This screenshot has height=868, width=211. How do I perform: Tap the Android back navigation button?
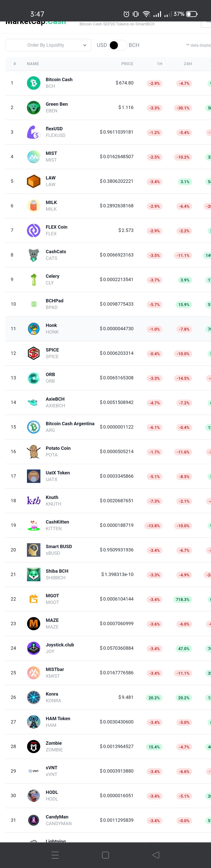pos(156,855)
